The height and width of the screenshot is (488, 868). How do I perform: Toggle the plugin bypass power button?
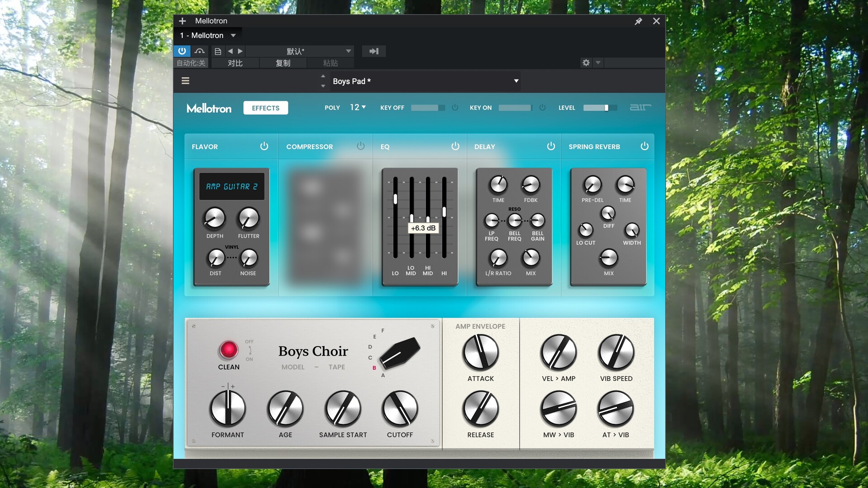182,51
